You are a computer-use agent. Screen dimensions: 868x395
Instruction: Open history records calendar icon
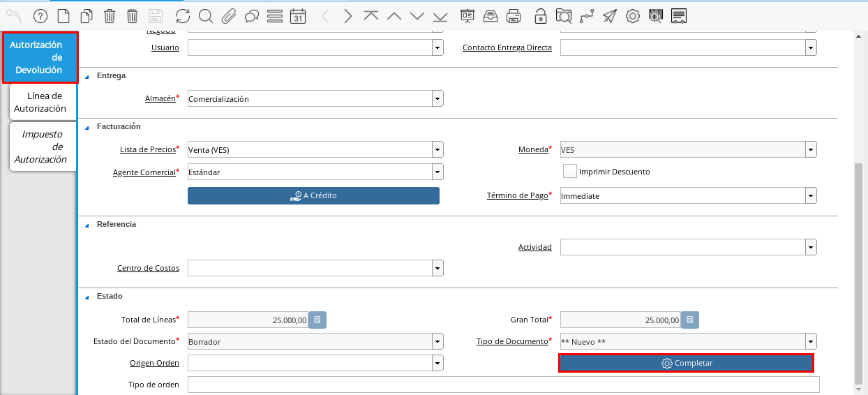tap(298, 15)
